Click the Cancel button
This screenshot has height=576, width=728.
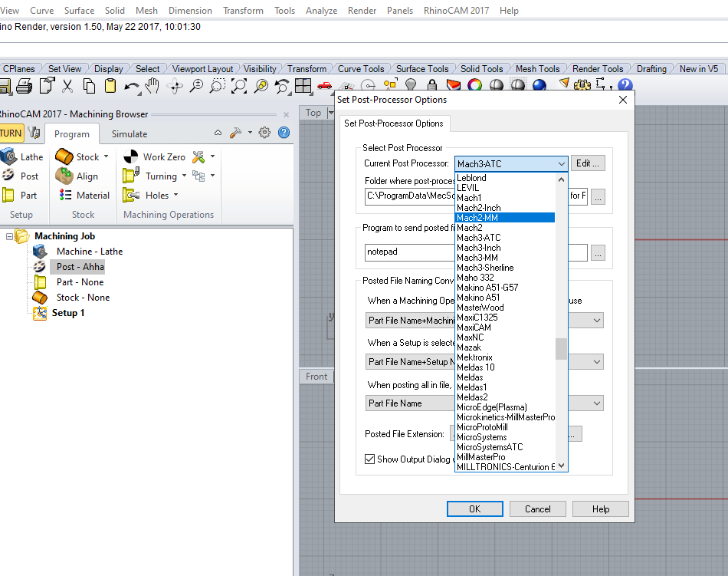(x=538, y=509)
